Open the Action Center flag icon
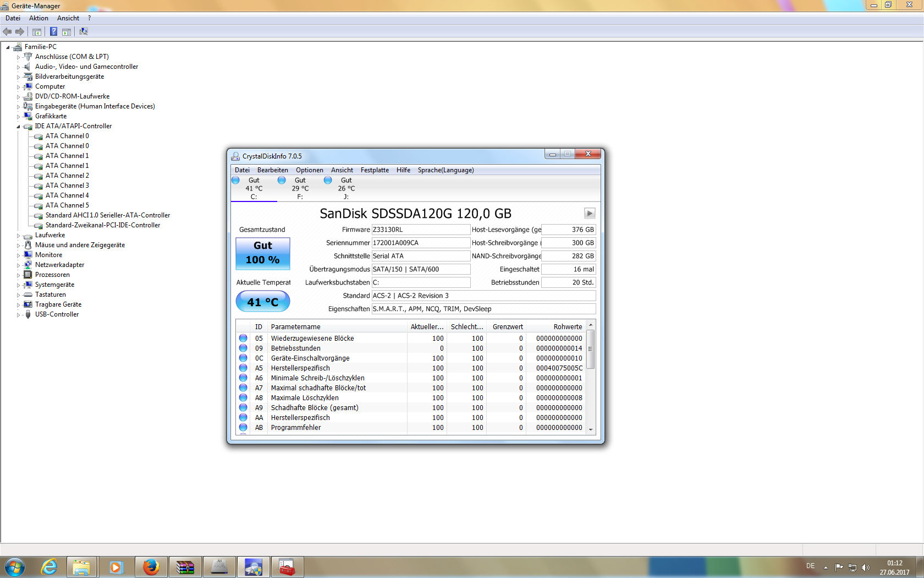This screenshot has width=924, height=578. (x=839, y=568)
